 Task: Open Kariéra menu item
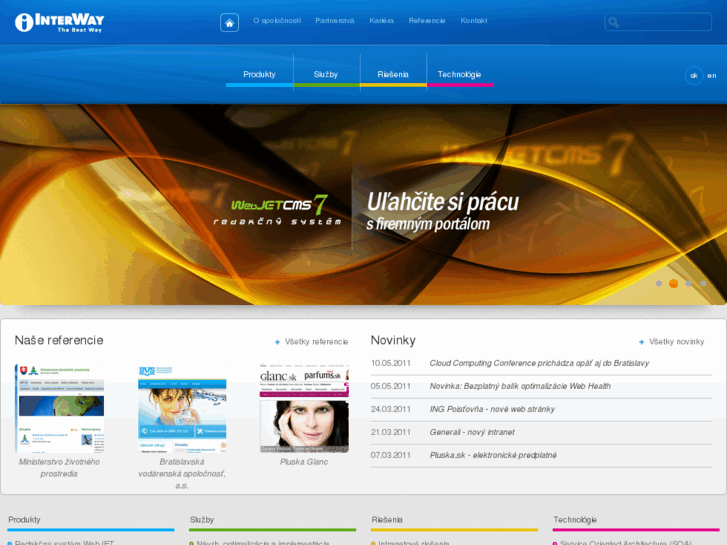(x=382, y=21)
